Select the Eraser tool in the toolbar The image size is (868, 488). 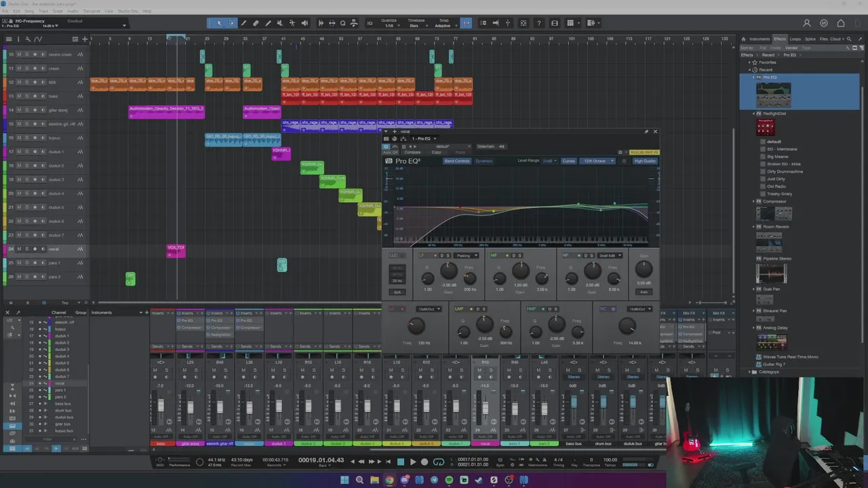(x=256, y=23)
